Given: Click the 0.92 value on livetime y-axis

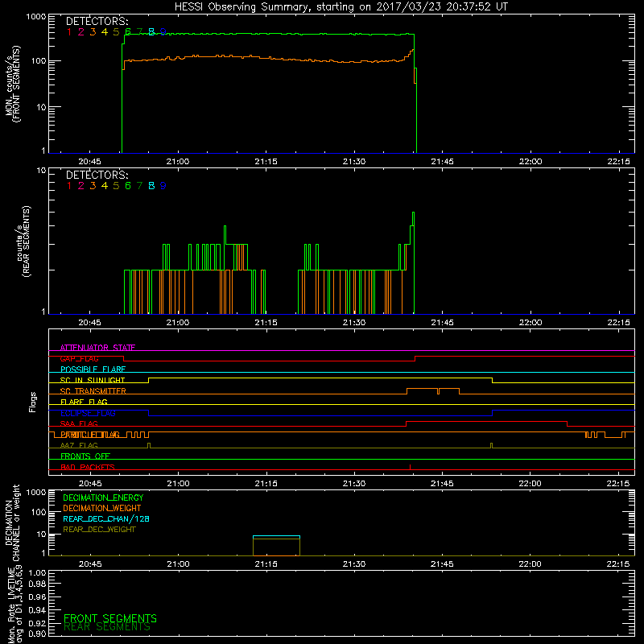Looking at the screenshot, I should pyautogui.click(x=37, y=622).
